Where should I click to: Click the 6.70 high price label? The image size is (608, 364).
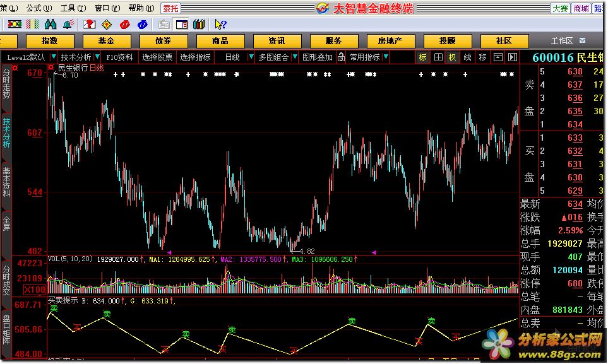tap(70, 75)
